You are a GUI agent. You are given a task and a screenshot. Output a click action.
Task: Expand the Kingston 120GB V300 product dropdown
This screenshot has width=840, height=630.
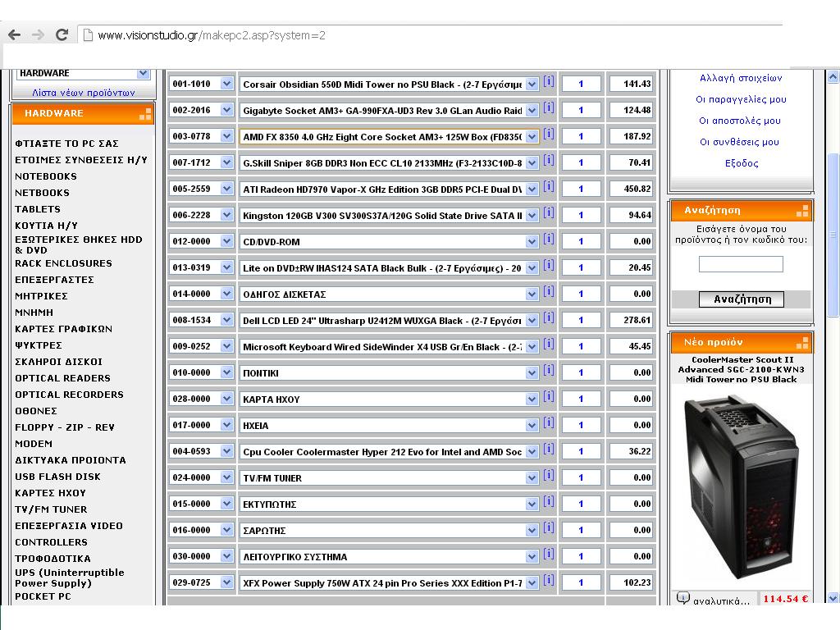click(x=532, y=216)
